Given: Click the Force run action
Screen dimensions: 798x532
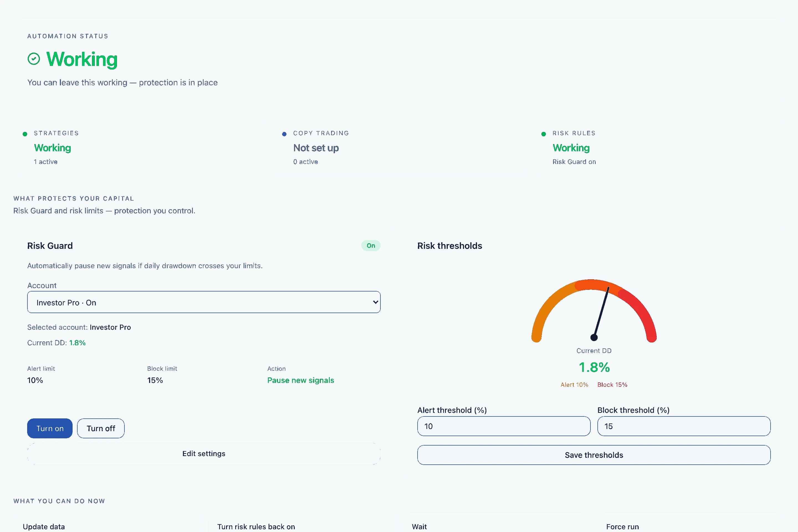Looking at the screenshot, I should (x=623, y=526).
